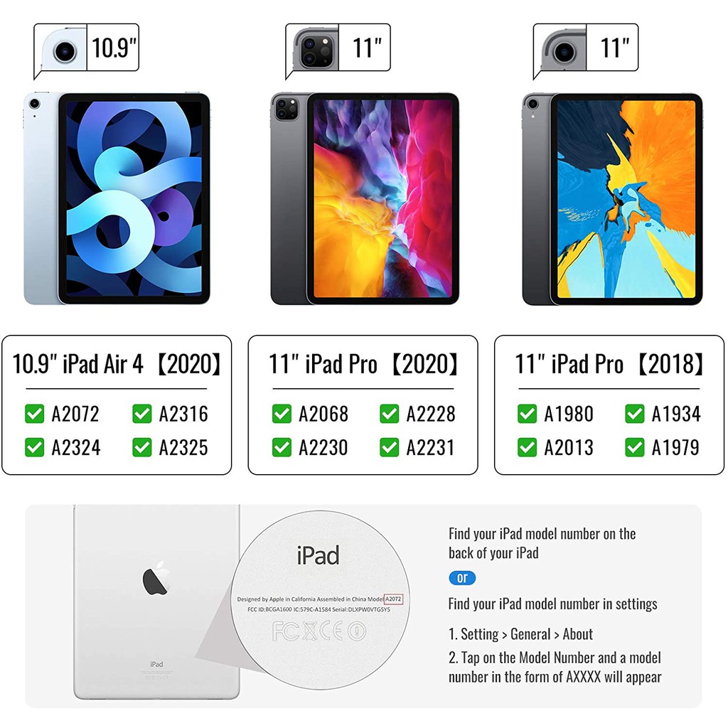Screen dimensions: 728x728
Task: Click the green checkbox beside A2013
Action: pos(527,448)
